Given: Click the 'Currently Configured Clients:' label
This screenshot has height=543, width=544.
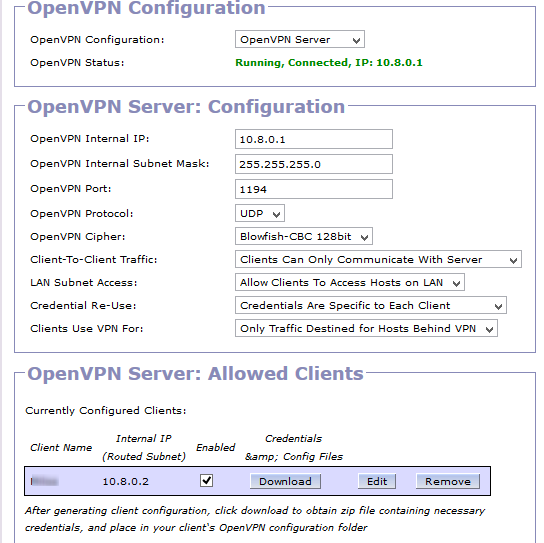Looking at the screenshot, I should pyautogui.click(x=106, y=410).
